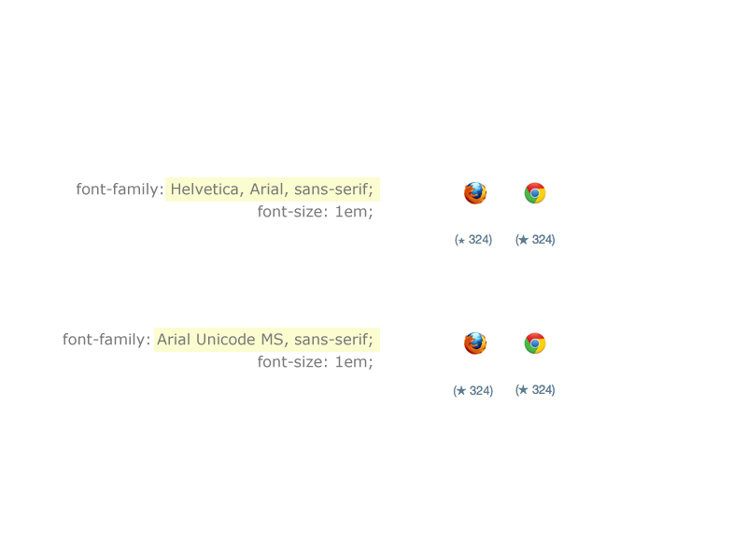
Task: Click sans-serif in the Helvetica font rule
Action: pos(333,189)
